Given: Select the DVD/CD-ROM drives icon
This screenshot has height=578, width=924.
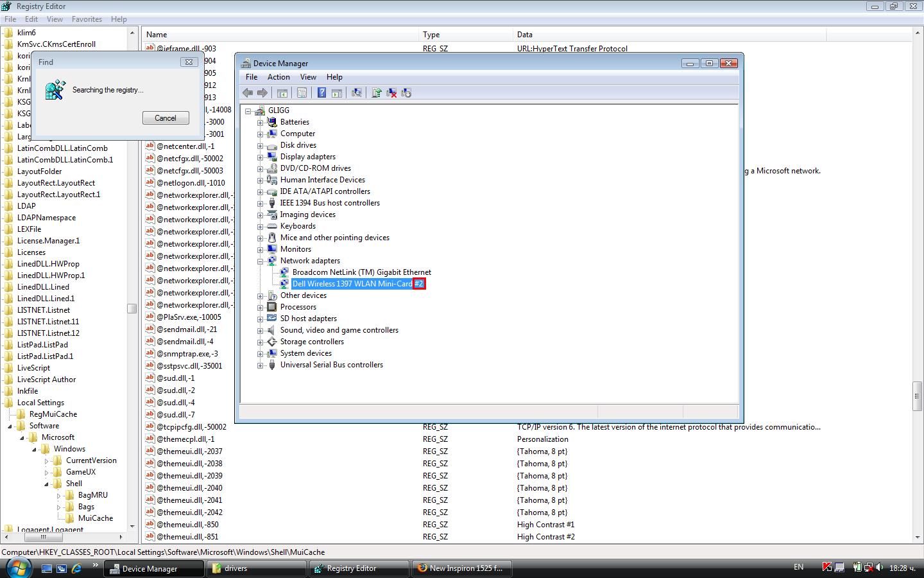Looking at the screenshot, I should coord(272,168).
